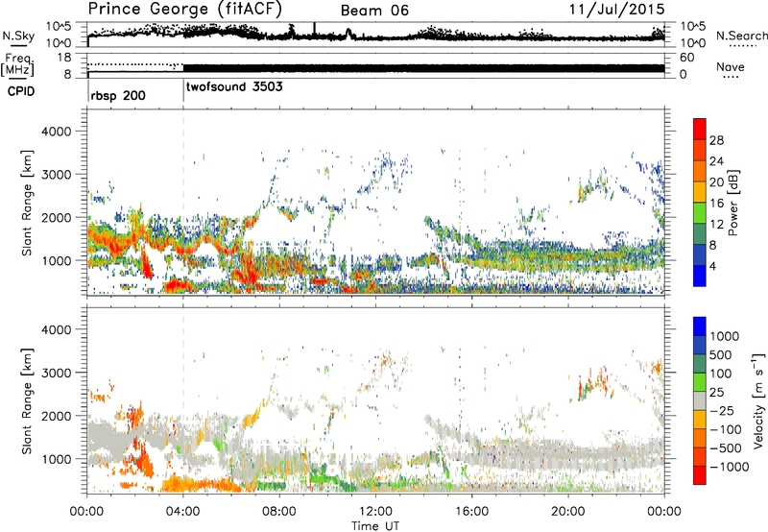
Task: Click the 'Time UT' axis title
Action: [375, 525]
